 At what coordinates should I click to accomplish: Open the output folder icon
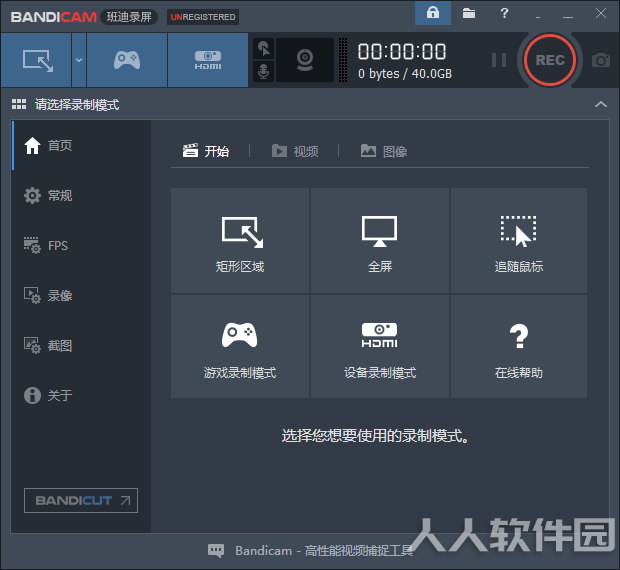click(x=469, y=13)
